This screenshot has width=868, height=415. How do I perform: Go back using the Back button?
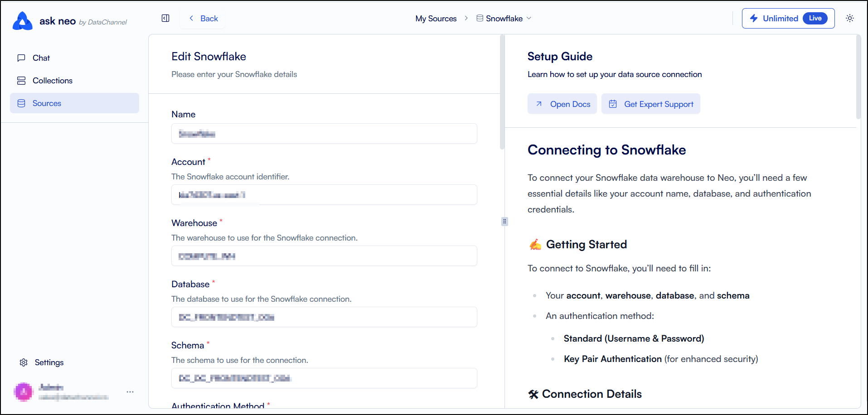click(203, 19)
